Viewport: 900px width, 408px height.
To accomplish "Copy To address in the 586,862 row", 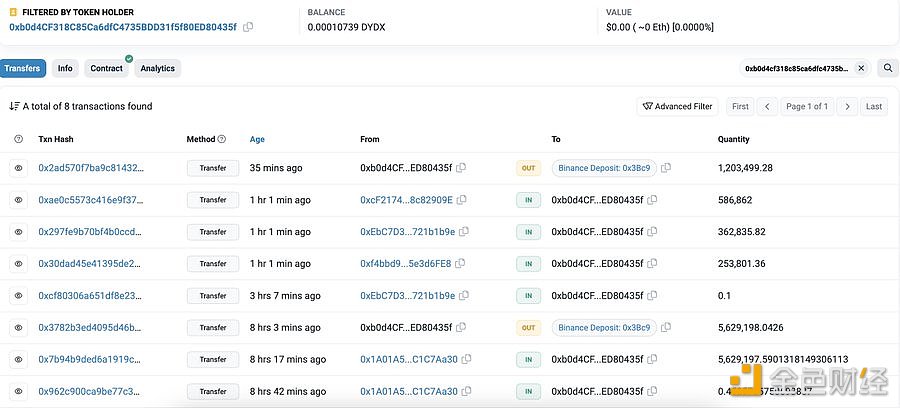I will click(x=652, y=200).
